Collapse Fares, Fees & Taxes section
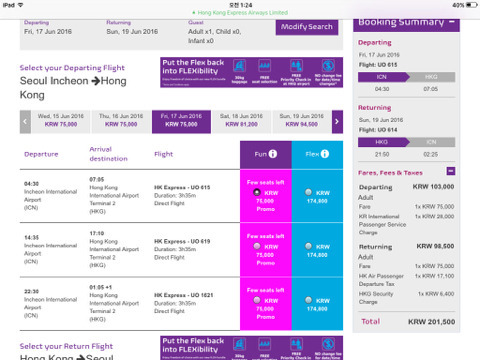Viewport: 480px width, 360px height. click(451, 171)
